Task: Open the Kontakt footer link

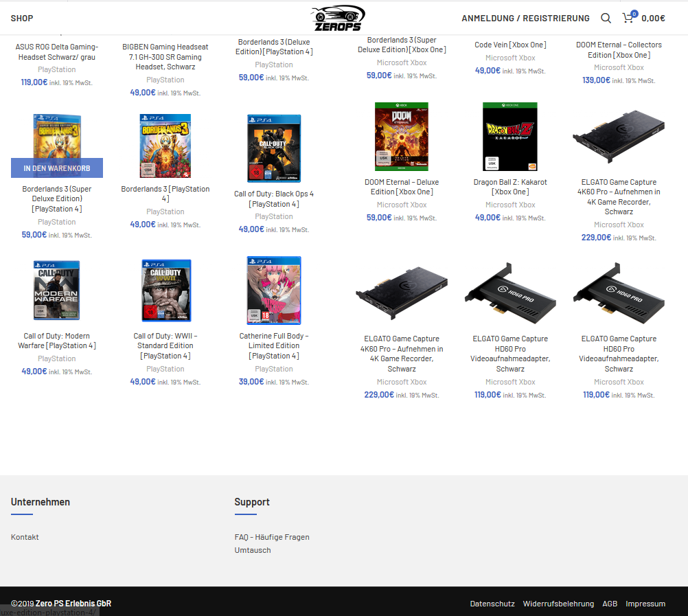Action: [25, 537]
